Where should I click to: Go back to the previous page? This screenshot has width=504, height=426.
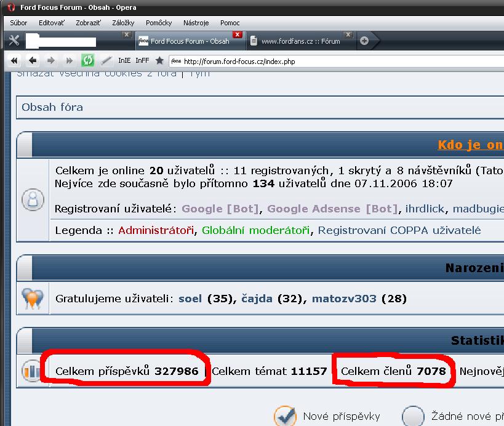click(33, 60)
